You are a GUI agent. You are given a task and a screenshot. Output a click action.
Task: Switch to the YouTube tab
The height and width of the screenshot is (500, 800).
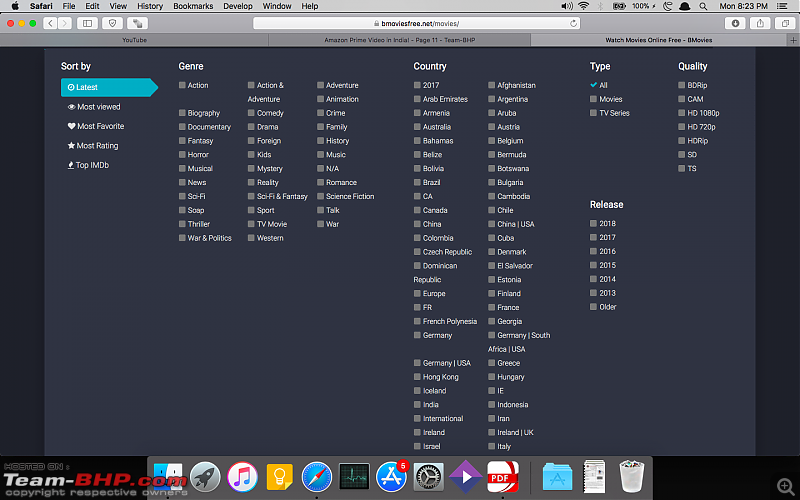tap(134, 40)
